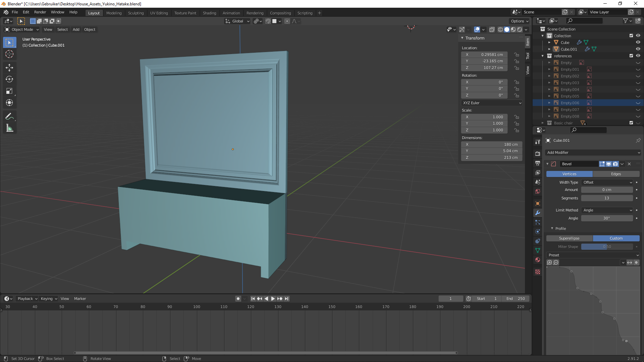Toggle X-ray view in viewport header
The height and width of the screenshot is (362, 644).
pos(492,29)
